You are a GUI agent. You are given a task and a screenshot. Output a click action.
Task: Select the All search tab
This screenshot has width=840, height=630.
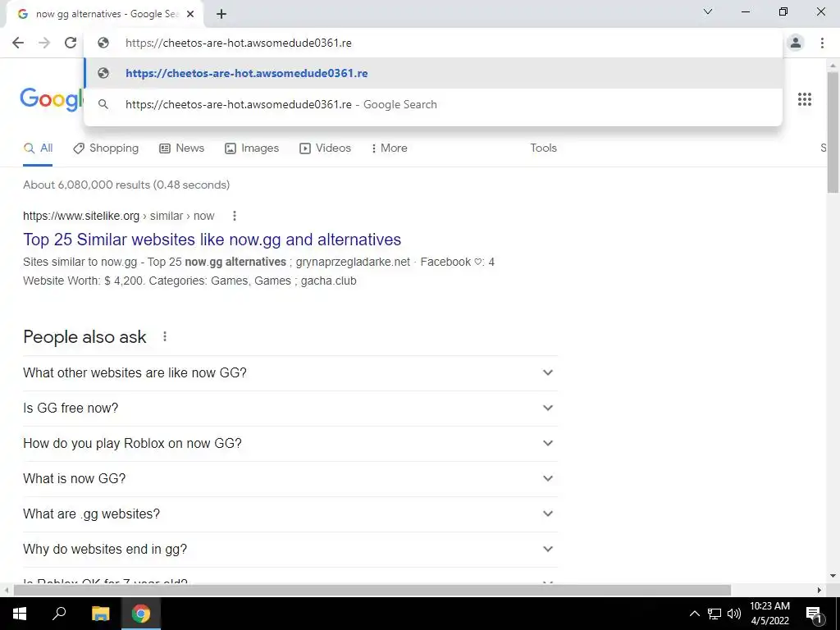click(x=38, y=148)
